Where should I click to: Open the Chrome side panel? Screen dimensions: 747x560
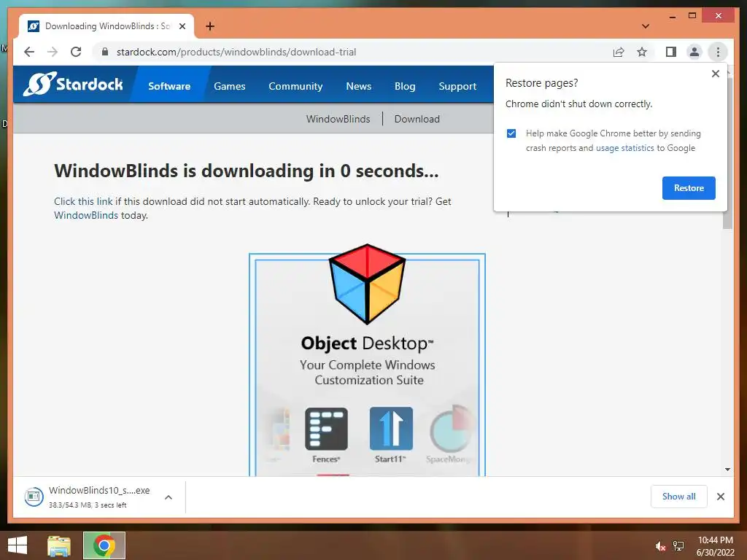click(x=671, y=52)
